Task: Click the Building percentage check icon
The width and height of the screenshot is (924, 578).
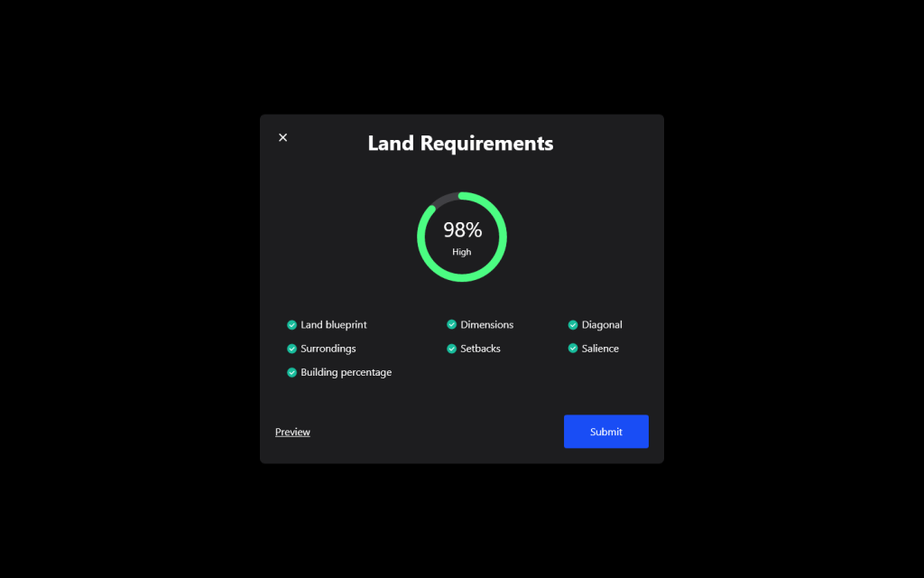Action: tap(291, 372)
